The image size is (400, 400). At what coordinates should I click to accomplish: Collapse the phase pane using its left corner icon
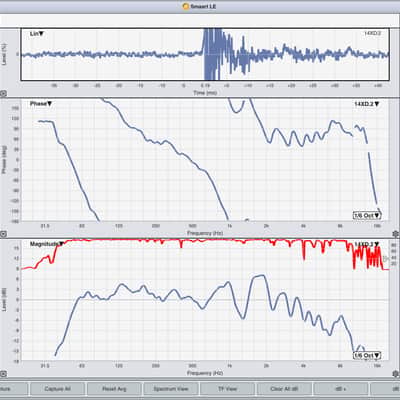pyautogui.click(x=3, y=234)
